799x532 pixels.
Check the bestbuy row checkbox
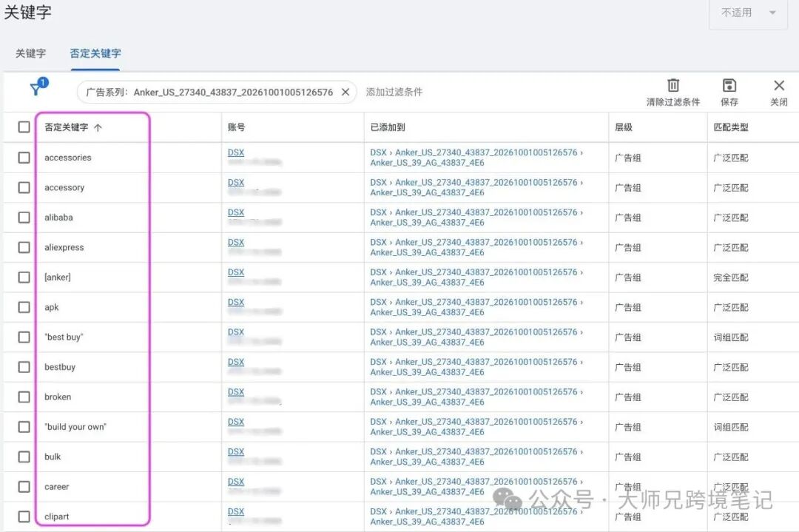[24, 367]
